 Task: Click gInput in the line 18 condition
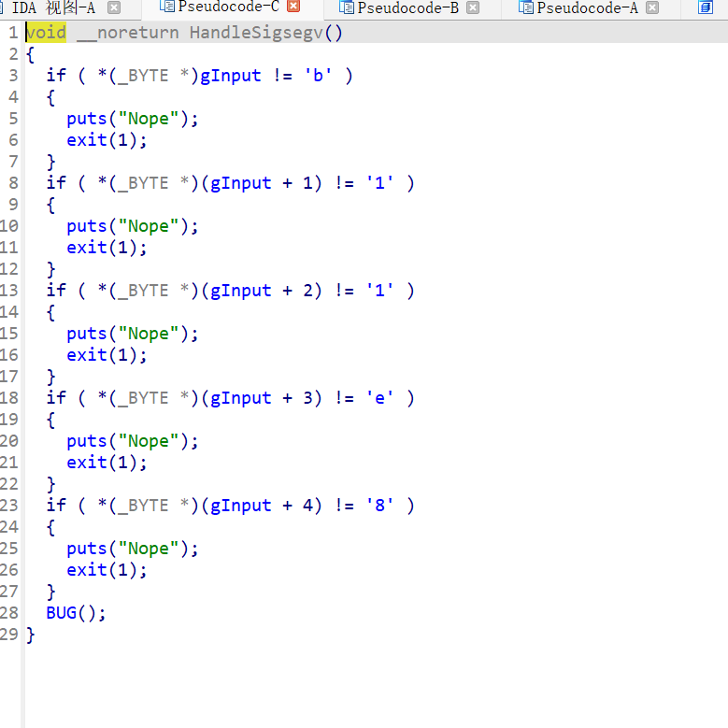240,398
